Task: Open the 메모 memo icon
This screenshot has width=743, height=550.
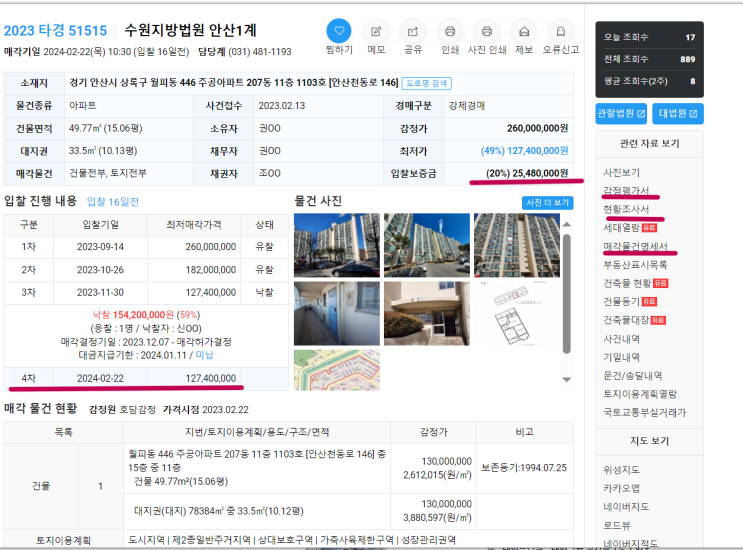Action: pyautogui.click(x=376, y=31)
